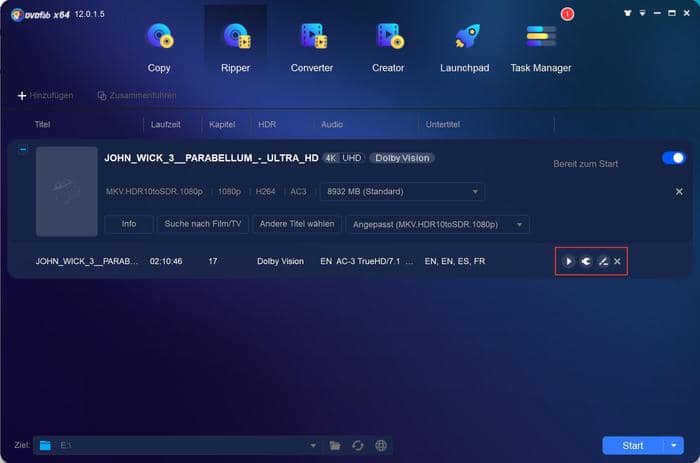Collapse the John Wick 3 task with minus icon
The height and width of the screenshot is (463, 700).
23,149
